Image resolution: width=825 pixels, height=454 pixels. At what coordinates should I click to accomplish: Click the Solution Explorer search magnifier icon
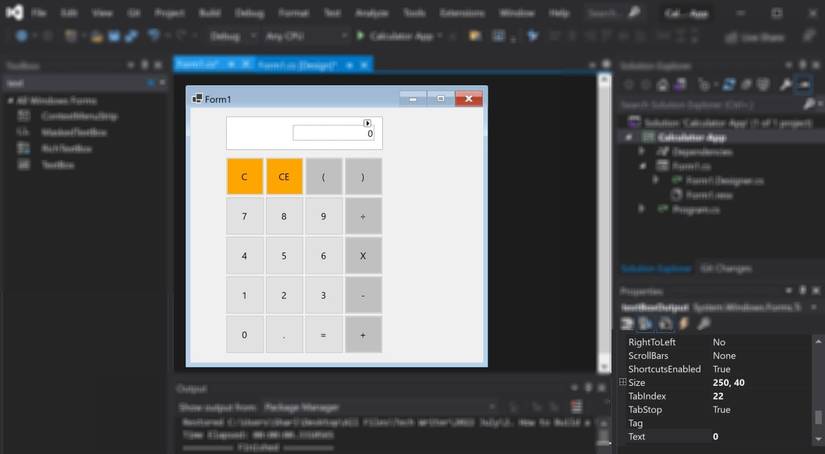pyautogui.click(x=809, y=105)
